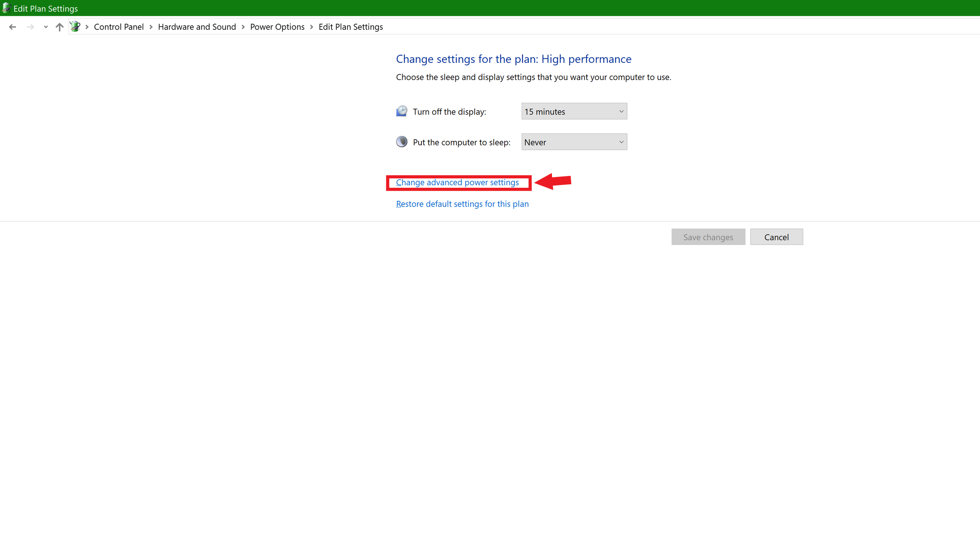980x551 pixels.
Task: Click the battery icon left of Edit Plan Settings title
Action: [6, 8]
